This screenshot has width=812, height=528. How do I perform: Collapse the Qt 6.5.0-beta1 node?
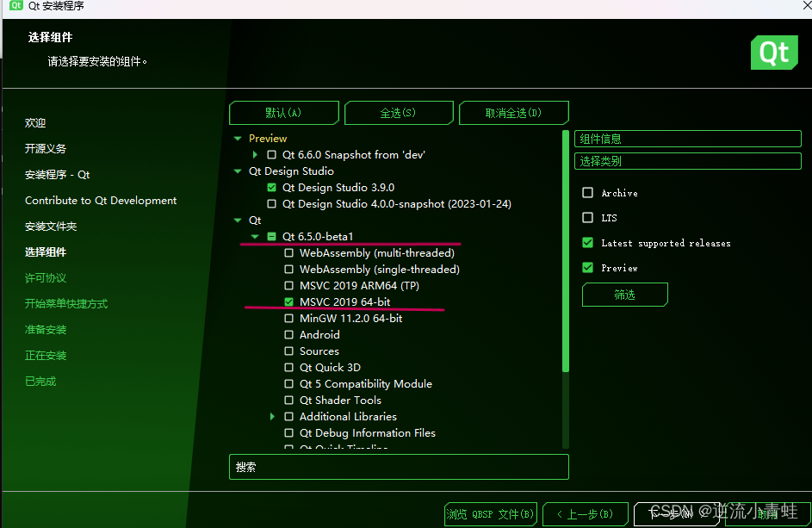(x=255, y=236)
